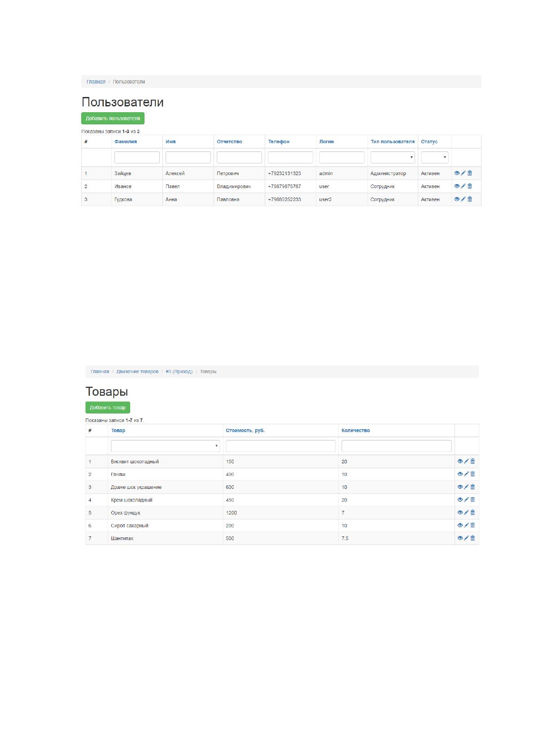534x756 pixels.
Task: Edit the Ганаш product with the pencil icon
Action: click(466, 474)
